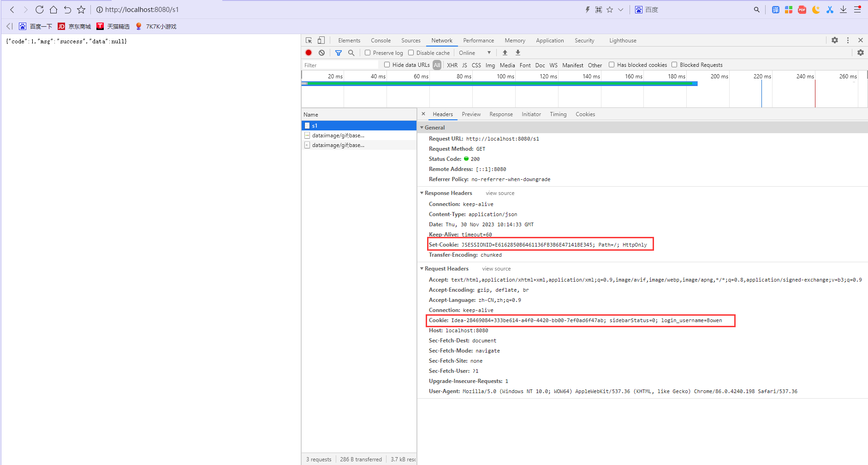Viewport: 868px width, 465px height.
Task: Collapse the General section triangle
Action: click(x=422, y=128)
